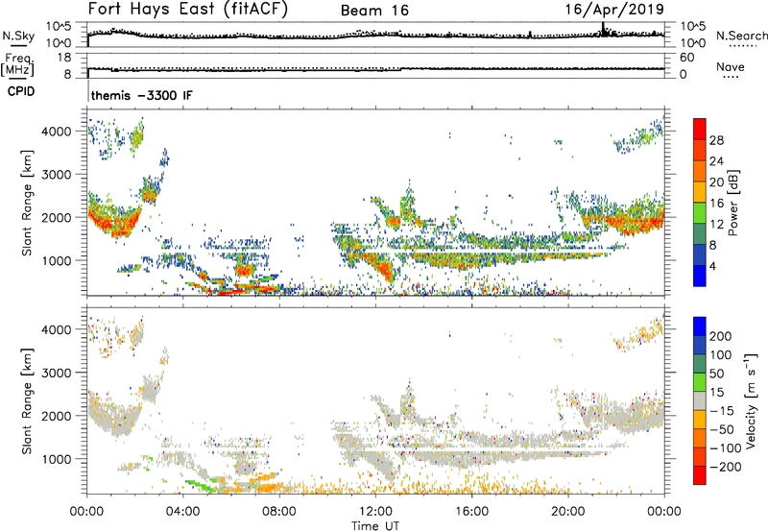The width and height of the screenshot is (768, 532).
Task: Click the '-100' label on Velocity color bar
Action: coord(726,448)
